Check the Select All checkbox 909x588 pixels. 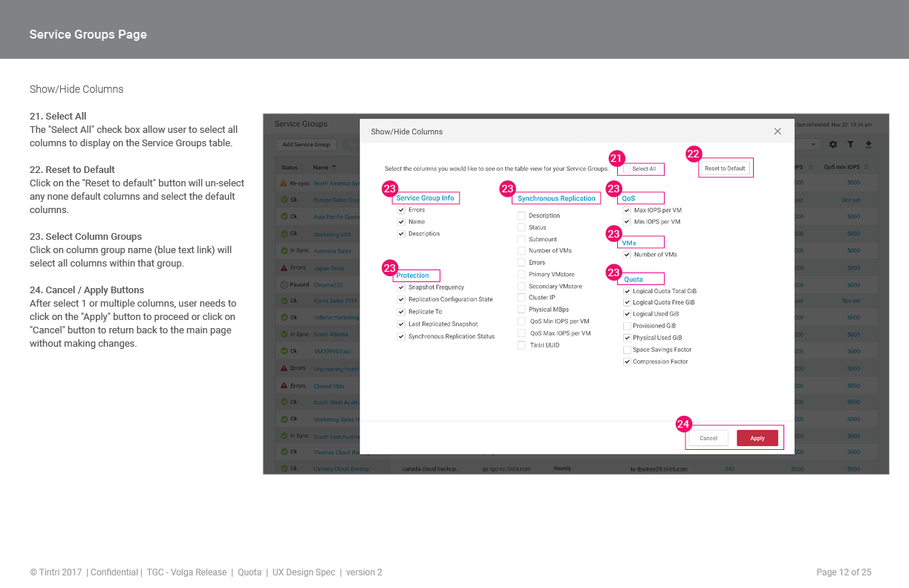point(627,169)
